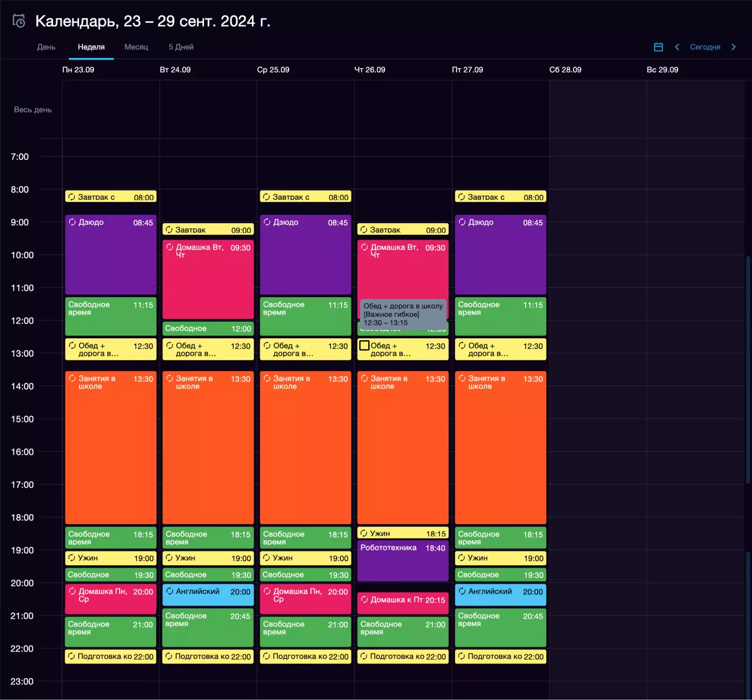Click the recurrence icon on Monday's Обед + дорога
The height and width of the screenshot is (700, 752).
coord(72,346)
